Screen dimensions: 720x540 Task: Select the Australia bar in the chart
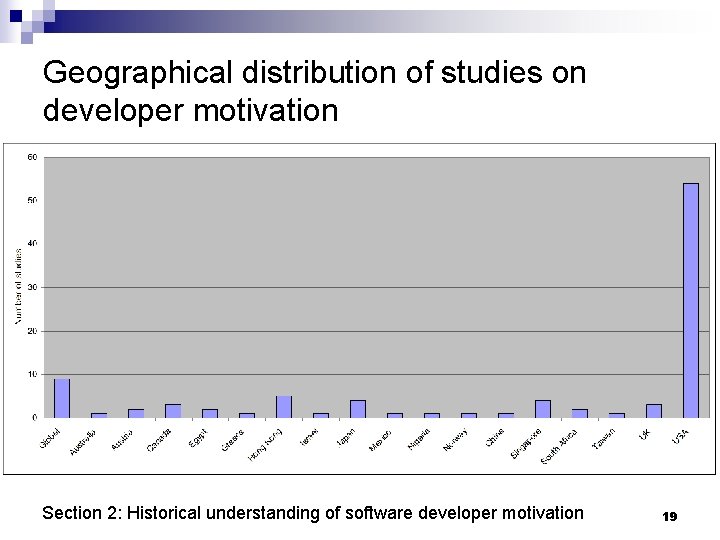[99, 416]
